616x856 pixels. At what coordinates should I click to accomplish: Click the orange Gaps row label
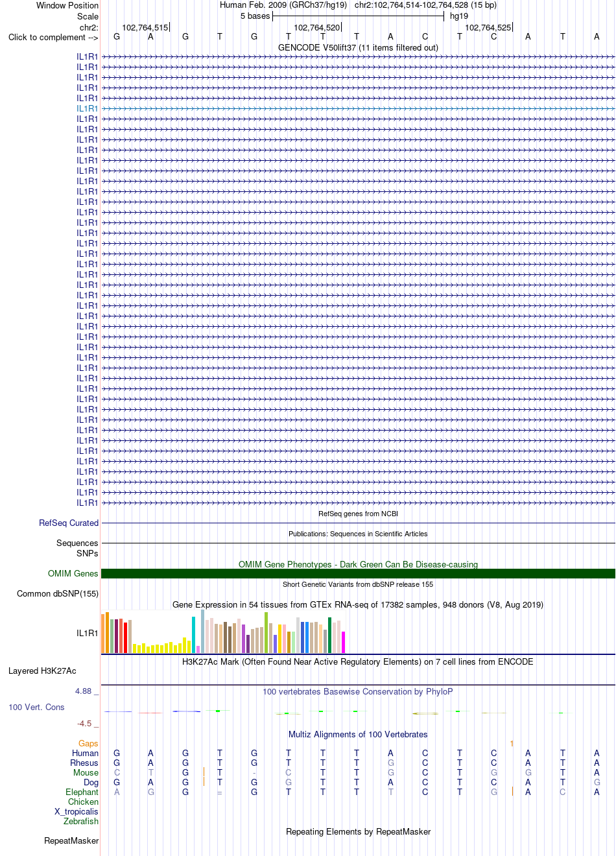[88, 743]
